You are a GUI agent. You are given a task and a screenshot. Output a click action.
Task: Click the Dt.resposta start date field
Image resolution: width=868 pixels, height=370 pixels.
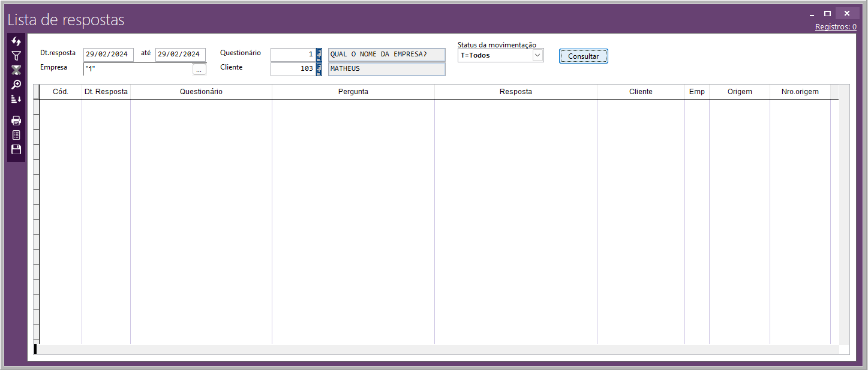109,55
